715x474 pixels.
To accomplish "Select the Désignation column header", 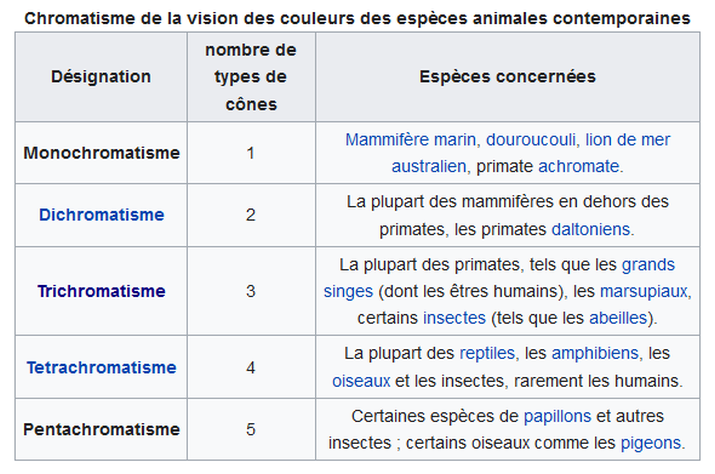I will pos(101,77).
